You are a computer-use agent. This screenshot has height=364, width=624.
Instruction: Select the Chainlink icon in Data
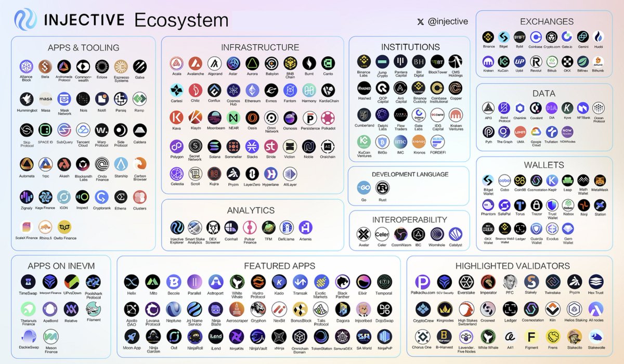tap(519, 108)
